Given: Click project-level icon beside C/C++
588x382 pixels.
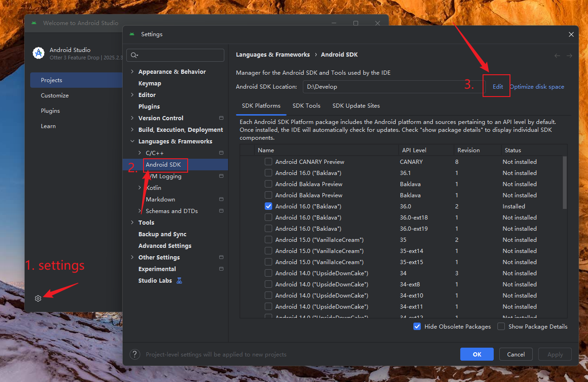Looking at the screenshot, I should point(221,153).
